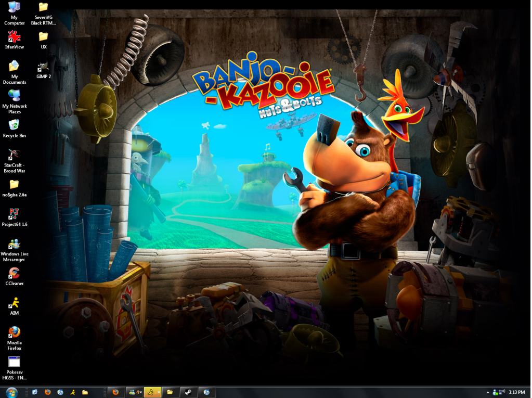Show hidden system tray icons
532x398 pixels.
click(x=488, y=392)
